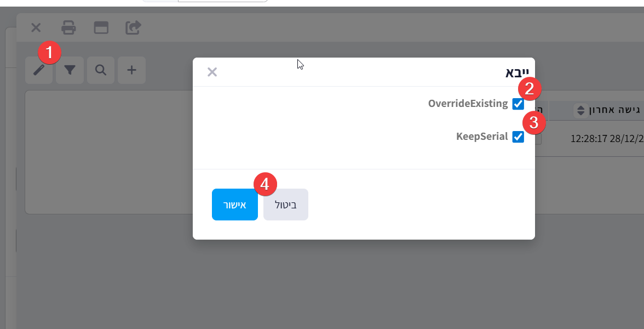
Task: Click the OverrideExisting label text
Action: tap(468, 104)
